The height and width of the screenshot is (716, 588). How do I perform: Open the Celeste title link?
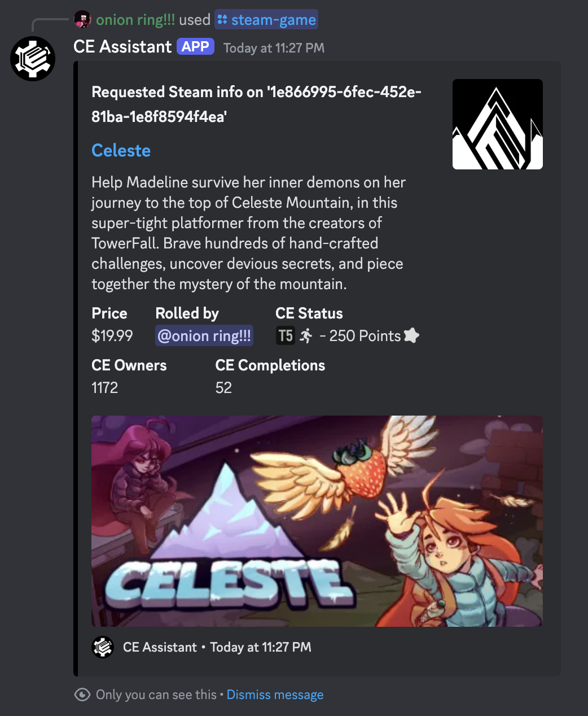(121, 151)
